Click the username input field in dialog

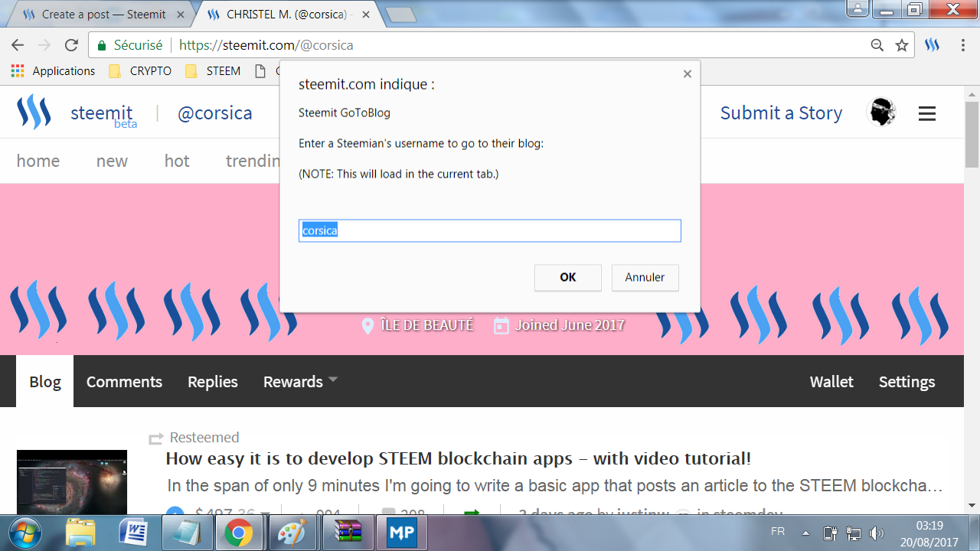(490, 230)
